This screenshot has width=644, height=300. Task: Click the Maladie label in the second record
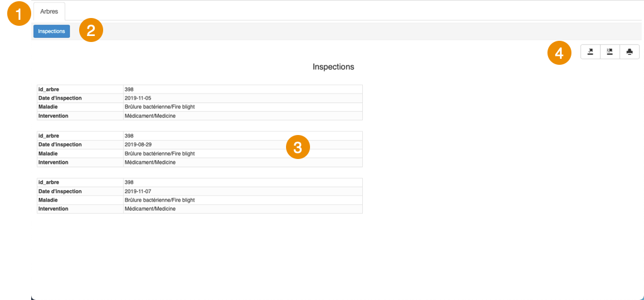coord(49,154)
